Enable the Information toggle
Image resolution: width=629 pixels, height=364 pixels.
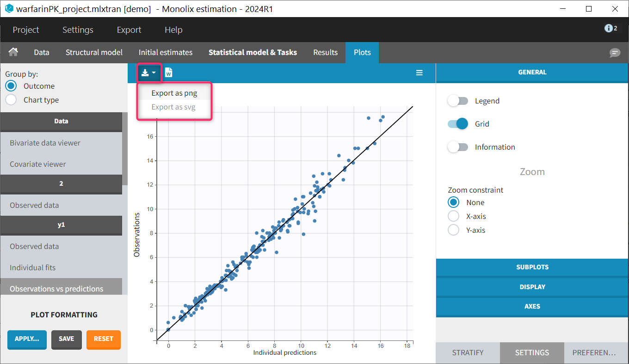coord(457,147)
